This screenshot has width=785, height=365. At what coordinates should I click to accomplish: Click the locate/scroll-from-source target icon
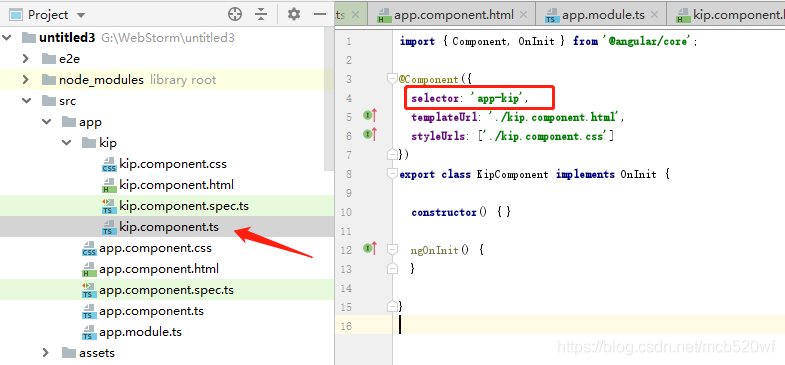(235, 15)
